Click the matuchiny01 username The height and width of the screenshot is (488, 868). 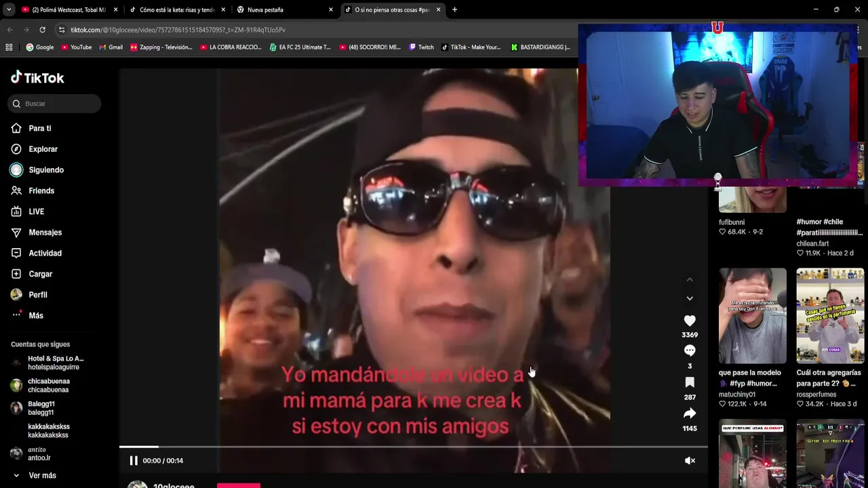click(x=737, y=394)
